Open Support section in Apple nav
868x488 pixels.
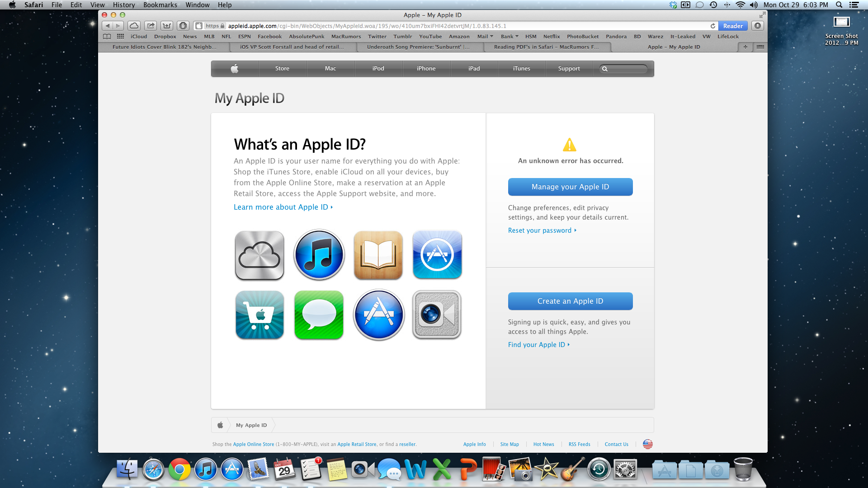569,69
